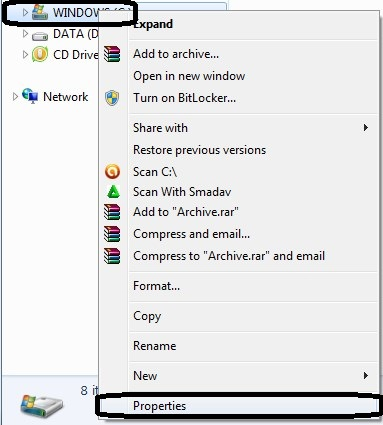Select the WINDOWS drive tree label
This screenshot has height=425, width=383.
(76, 13)
